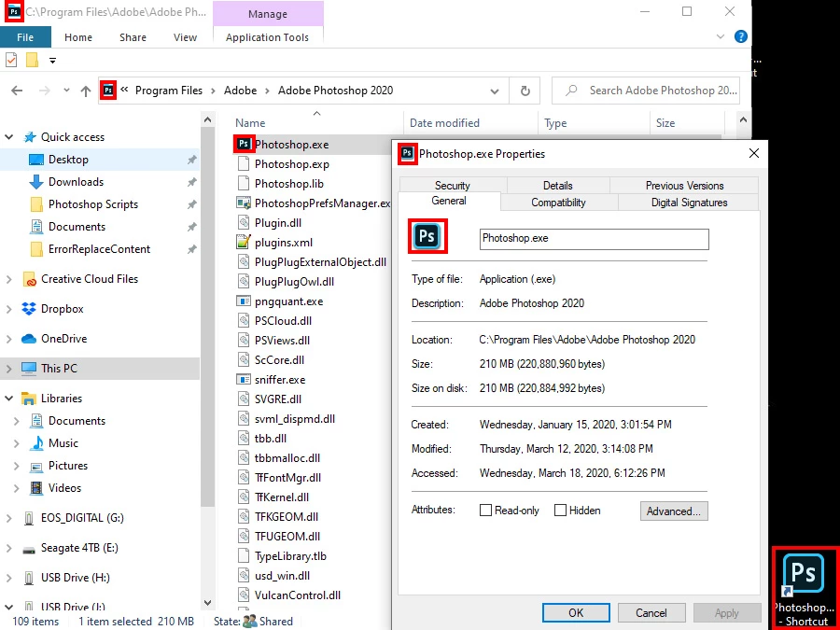This screenshot has height=630, width=840.
Task: Switch to the Home ribbon tab
Action: (x=78, y=37)
